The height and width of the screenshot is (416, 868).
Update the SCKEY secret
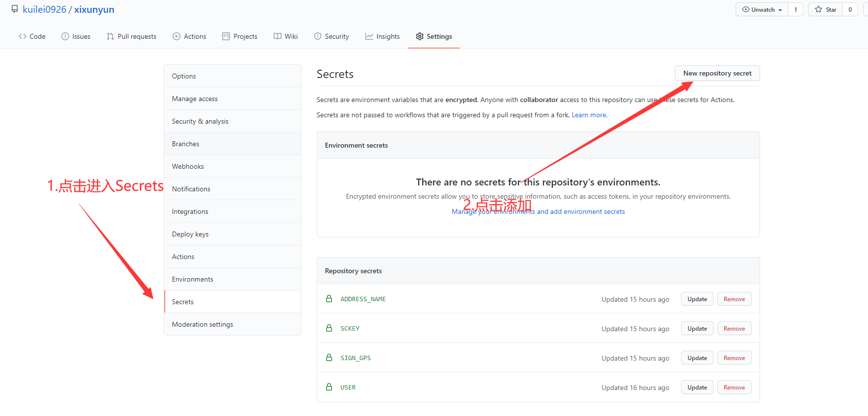tap(697, 328)
